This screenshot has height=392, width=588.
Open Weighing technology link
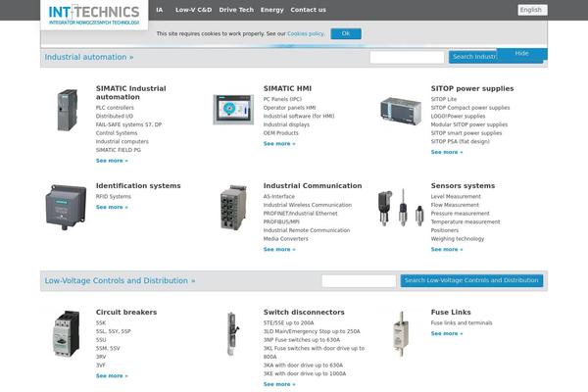[x=458, y=239]
